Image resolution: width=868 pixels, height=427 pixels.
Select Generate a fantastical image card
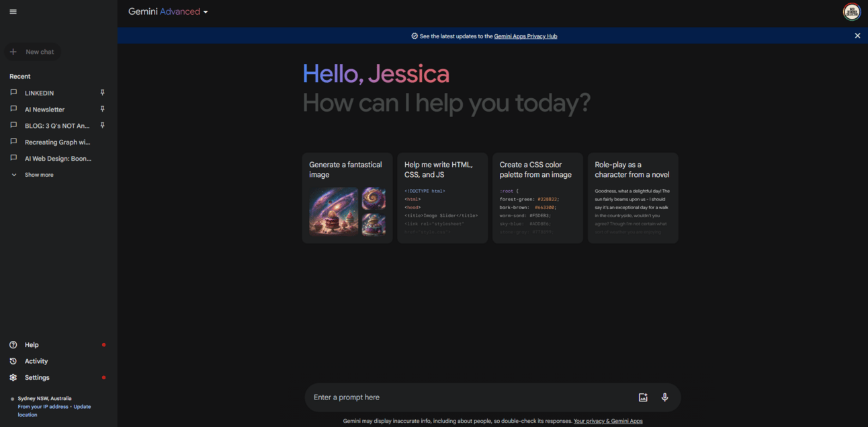pyautogui.click(x=347, y=198)
